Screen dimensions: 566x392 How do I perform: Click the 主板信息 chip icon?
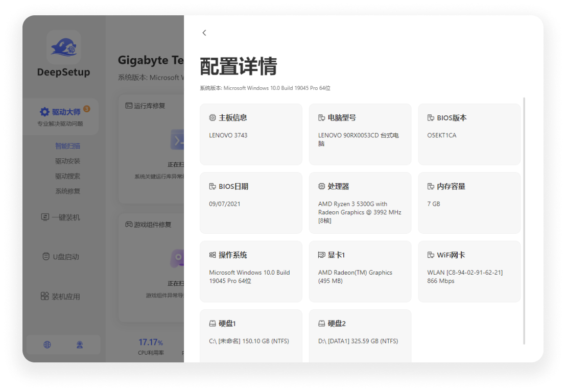[x=213, y=118]
